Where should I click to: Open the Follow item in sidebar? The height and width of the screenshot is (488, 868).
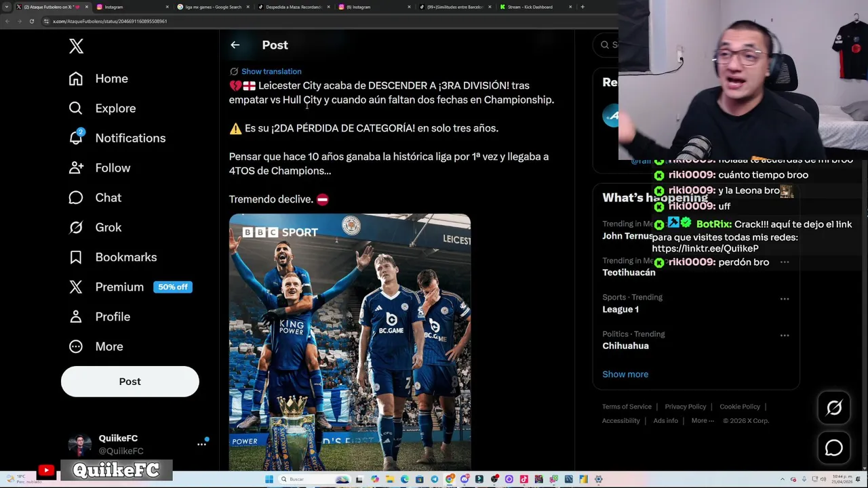coord(99,168)
